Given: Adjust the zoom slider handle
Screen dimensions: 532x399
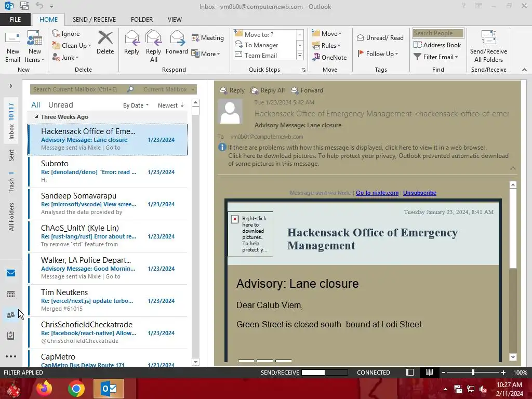Looking at the screenshot, I should 473,373.
